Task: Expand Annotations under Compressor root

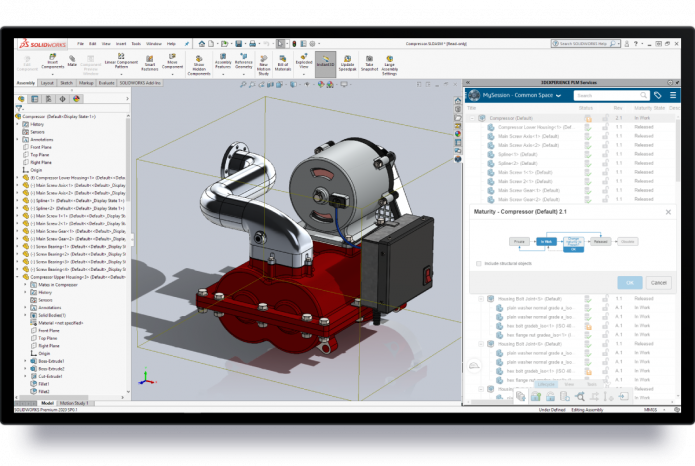Action: coord(18,139)
